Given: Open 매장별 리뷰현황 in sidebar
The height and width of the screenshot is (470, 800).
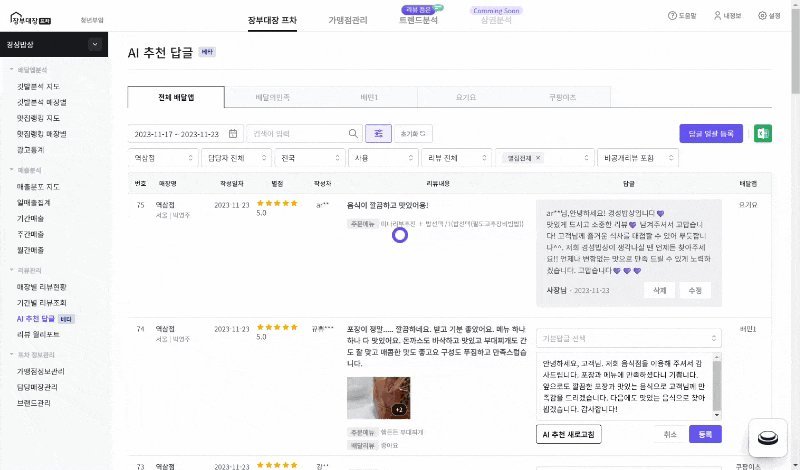Looking at the screenshot, I should pos(42,287).
